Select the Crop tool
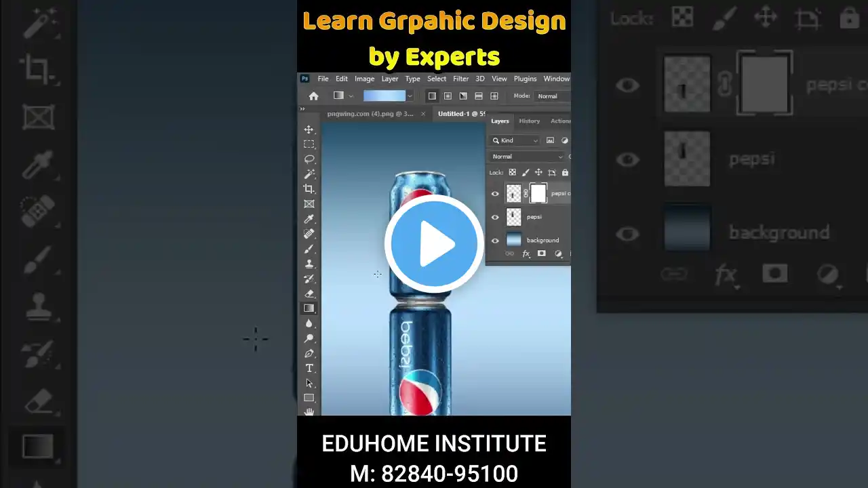868x488 pixels. (x=309, y=189)
